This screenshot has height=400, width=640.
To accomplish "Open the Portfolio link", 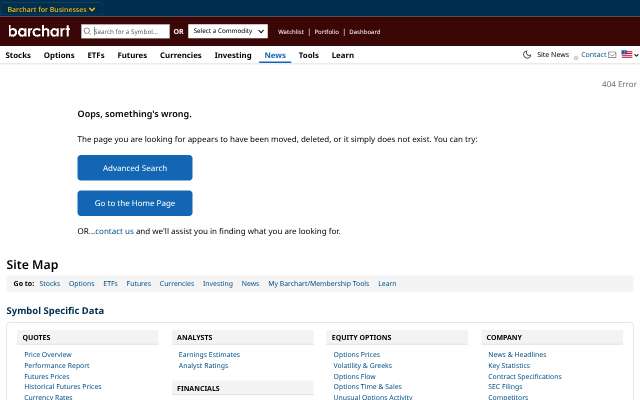I will [x=327, y=31].
